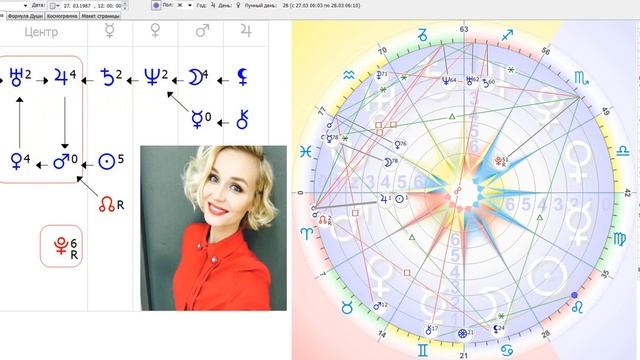Click the Aries sign on the chart wheel
The image size is (640, 360).
click(x=307, y=233)
